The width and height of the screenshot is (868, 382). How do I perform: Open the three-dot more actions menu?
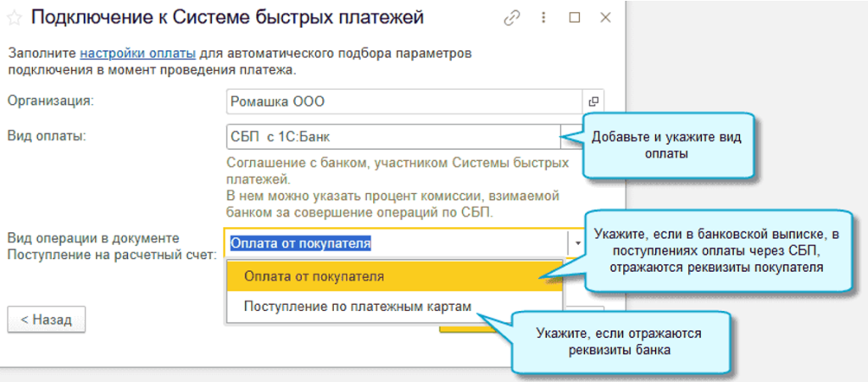pos(543,18)
